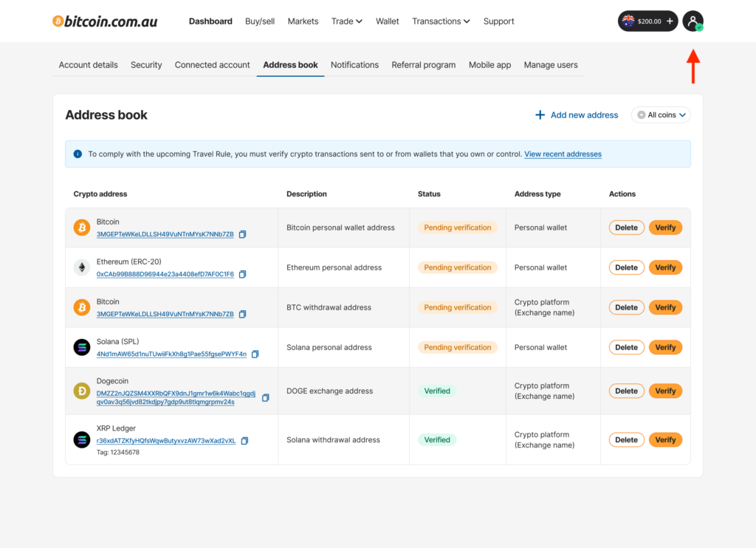Copy address in Bitcoin personal wallet address row
Viewport: 756px width, 548px height.
coord(242,234)
